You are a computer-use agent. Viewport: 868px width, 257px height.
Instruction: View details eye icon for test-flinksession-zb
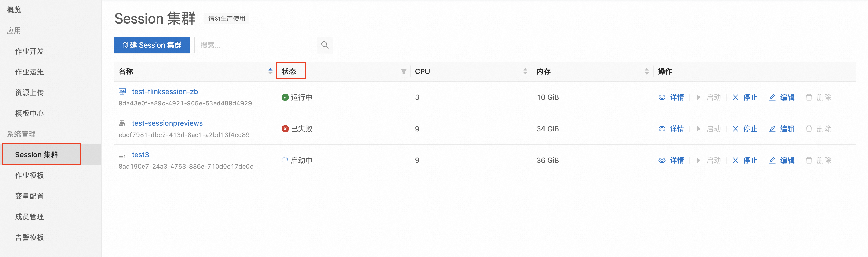662,97
